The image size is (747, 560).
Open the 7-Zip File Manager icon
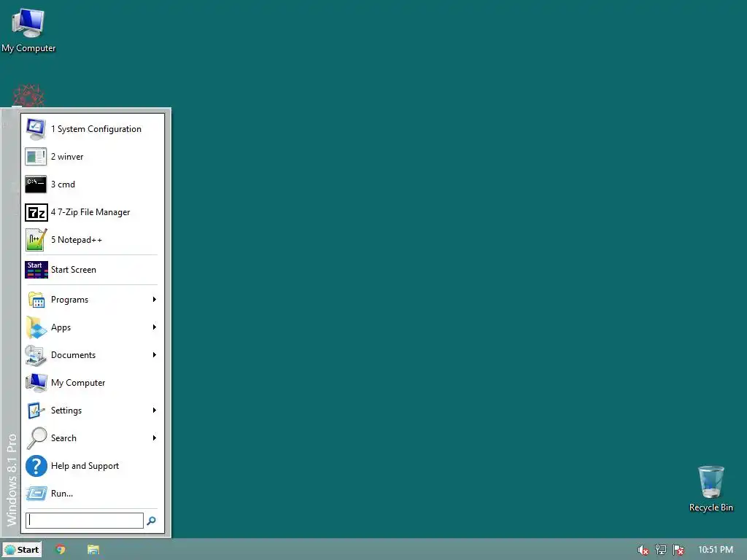36,212
